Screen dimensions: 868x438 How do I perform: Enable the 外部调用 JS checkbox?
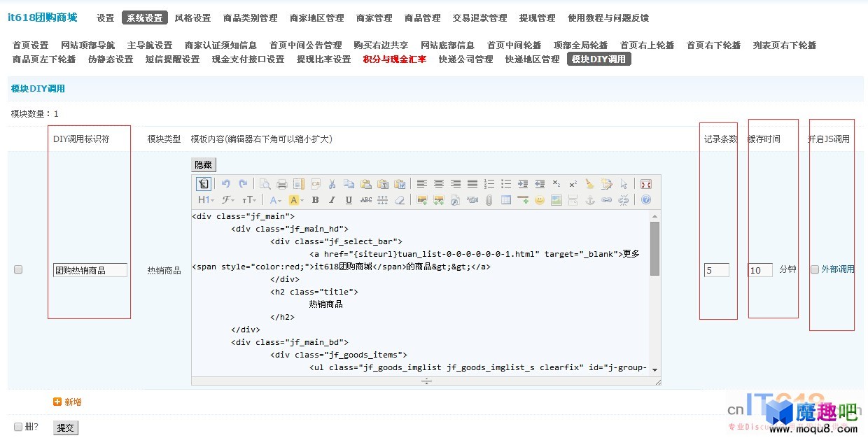815,269
